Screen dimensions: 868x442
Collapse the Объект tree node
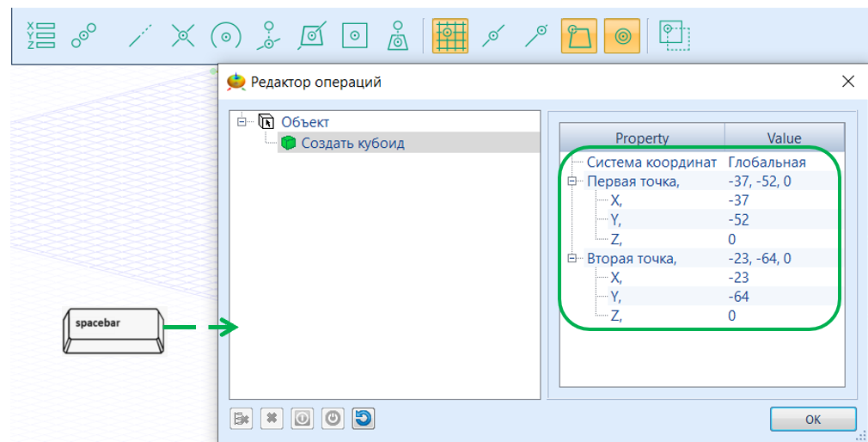coord(243,122)
